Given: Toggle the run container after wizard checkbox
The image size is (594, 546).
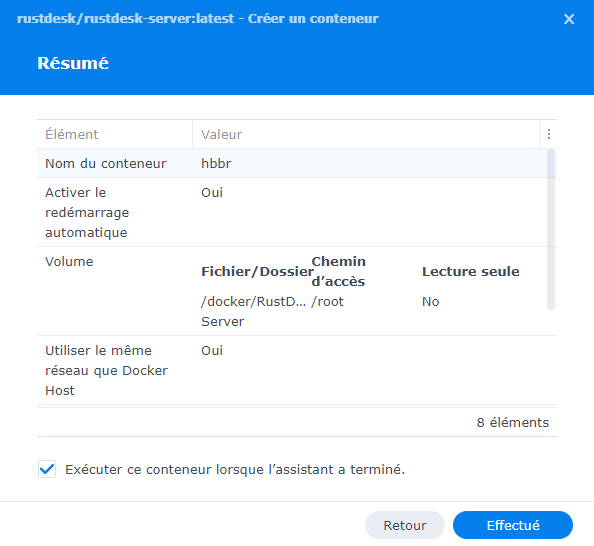Looking at the screenshot, I should (x=47, y=469).
